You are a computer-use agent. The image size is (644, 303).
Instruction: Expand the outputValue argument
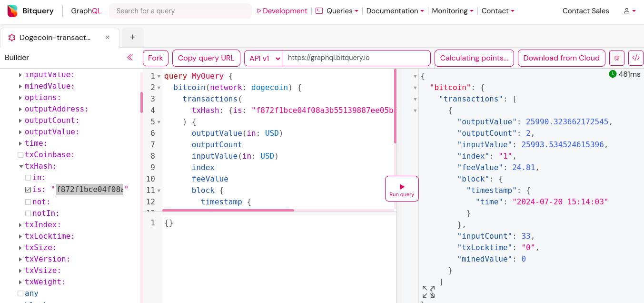[20, 132]
